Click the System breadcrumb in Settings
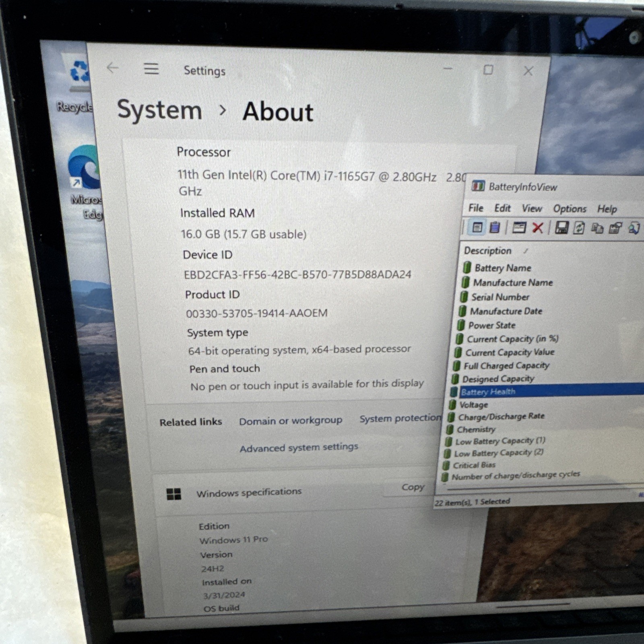The image size is (644, 644). [x=159, y=110]
